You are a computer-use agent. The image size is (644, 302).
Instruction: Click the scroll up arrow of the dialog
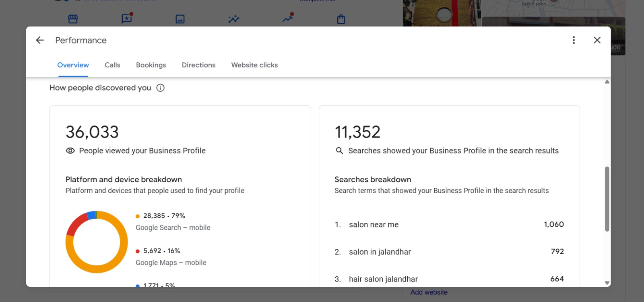tap(607, 82)
